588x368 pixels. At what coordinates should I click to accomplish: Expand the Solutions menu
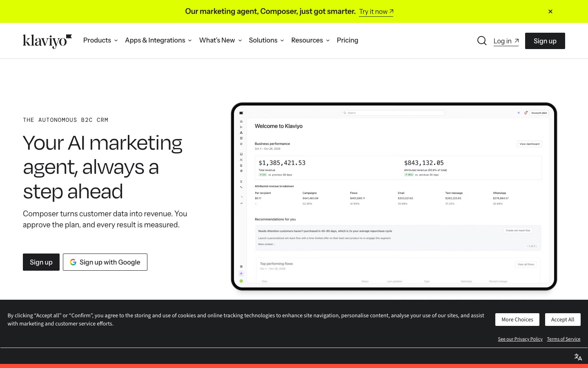click(x=266, y=40)
